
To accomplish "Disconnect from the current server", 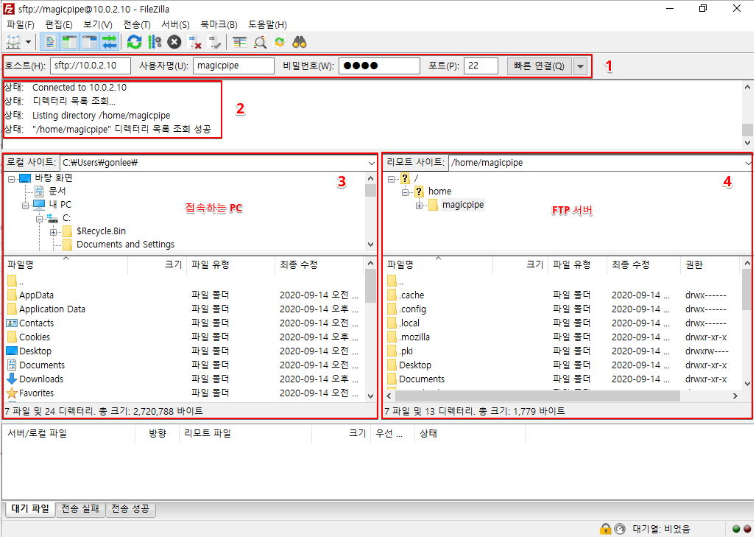I will coord(194,43).
